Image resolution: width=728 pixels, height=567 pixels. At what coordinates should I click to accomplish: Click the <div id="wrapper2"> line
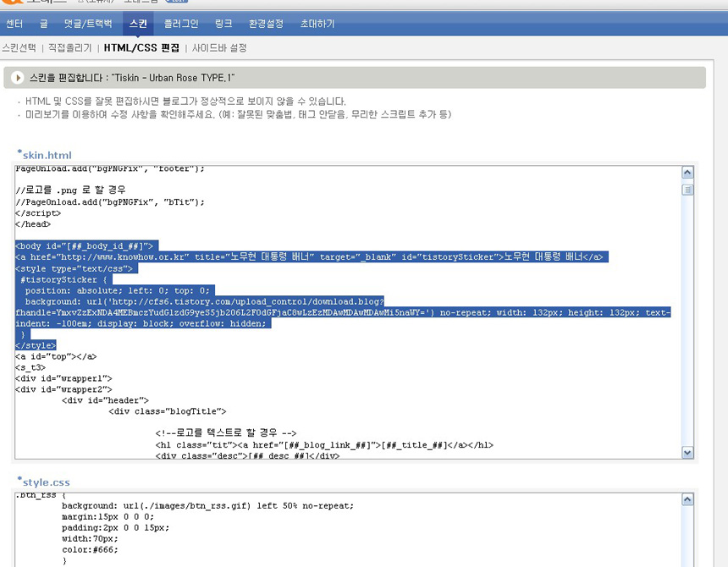(63, 389)
